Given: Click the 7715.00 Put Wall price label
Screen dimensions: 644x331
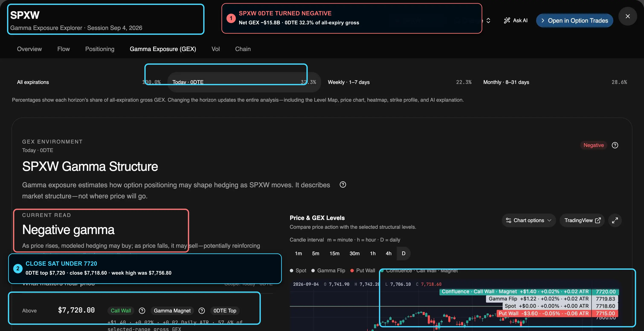Looking at the screenshot, I should (605, 313).
